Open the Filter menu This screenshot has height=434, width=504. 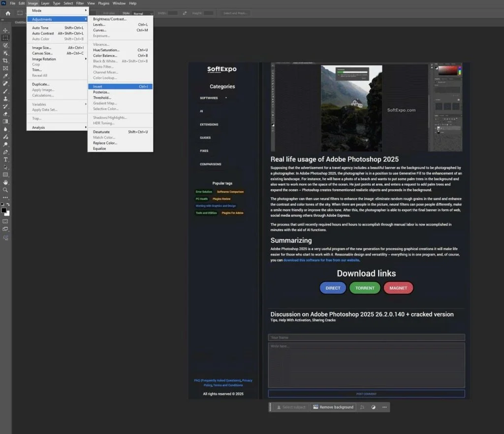click(x=80, y=3)
